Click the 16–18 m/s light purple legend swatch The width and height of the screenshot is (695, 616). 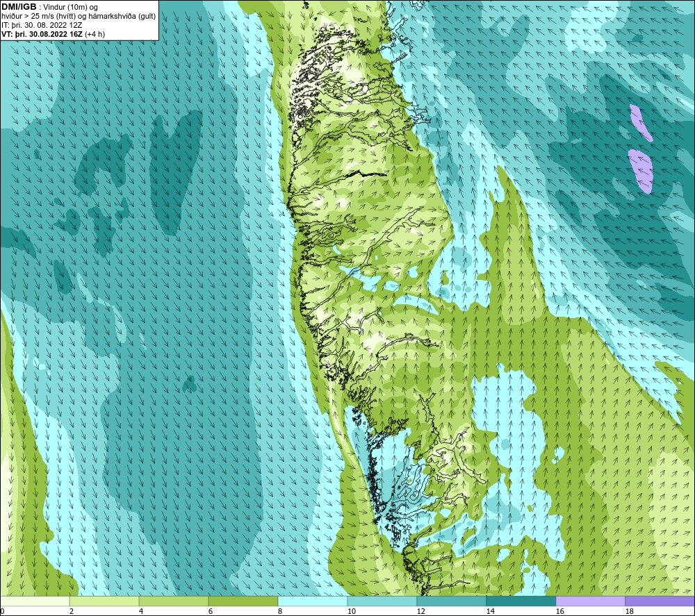click(x=590, y=601)
